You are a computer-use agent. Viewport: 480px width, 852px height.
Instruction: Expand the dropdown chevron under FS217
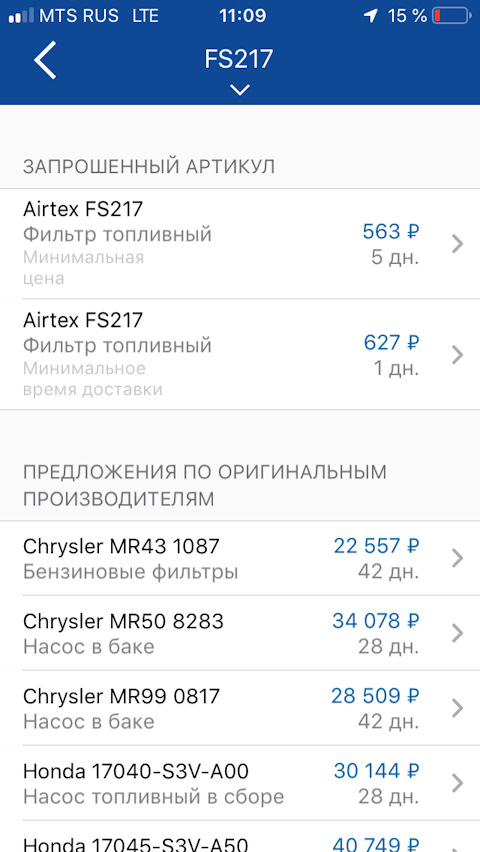[x=239, y=90]
